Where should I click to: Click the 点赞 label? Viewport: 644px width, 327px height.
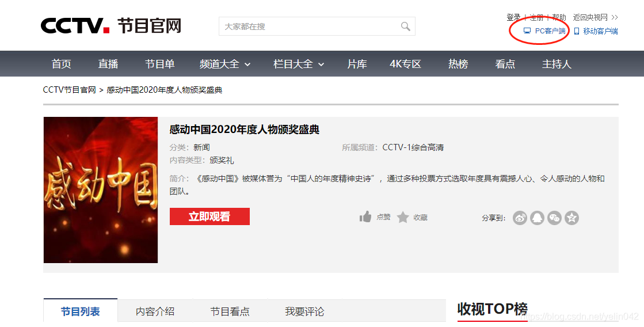point(384,217)
